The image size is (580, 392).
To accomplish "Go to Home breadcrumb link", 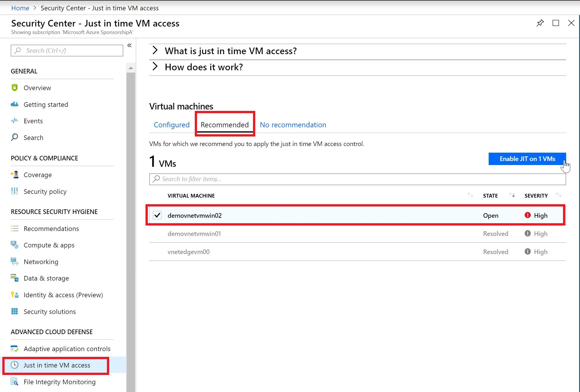I will (x=20, y=8).
